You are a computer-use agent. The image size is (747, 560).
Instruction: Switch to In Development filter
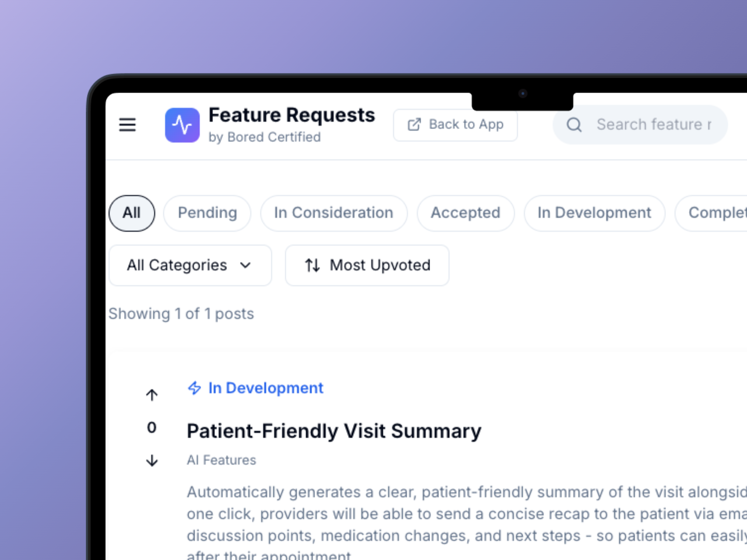tap(594, 213)
